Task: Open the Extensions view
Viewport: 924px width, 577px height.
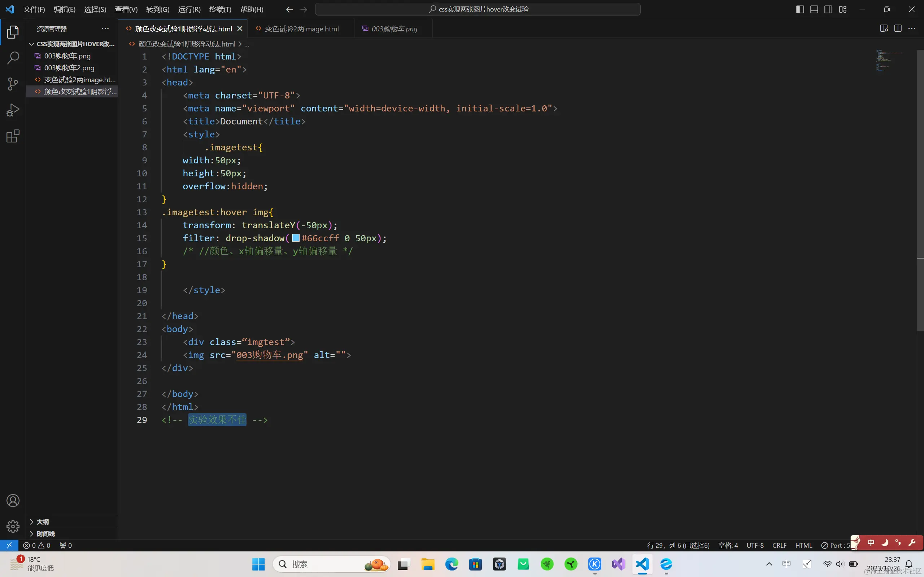Action: tap(13, 136)
